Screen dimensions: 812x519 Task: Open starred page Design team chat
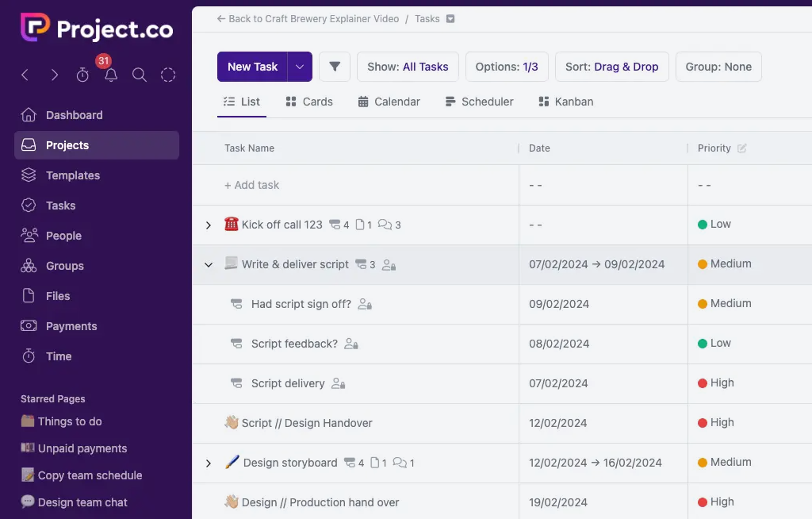tap(74, 502)
